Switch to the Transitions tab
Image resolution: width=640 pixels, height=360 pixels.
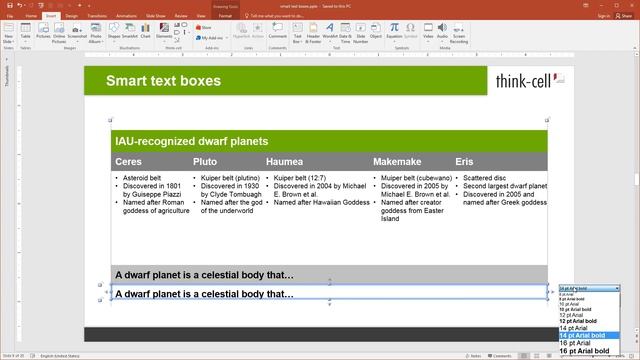tap(97, 16)
